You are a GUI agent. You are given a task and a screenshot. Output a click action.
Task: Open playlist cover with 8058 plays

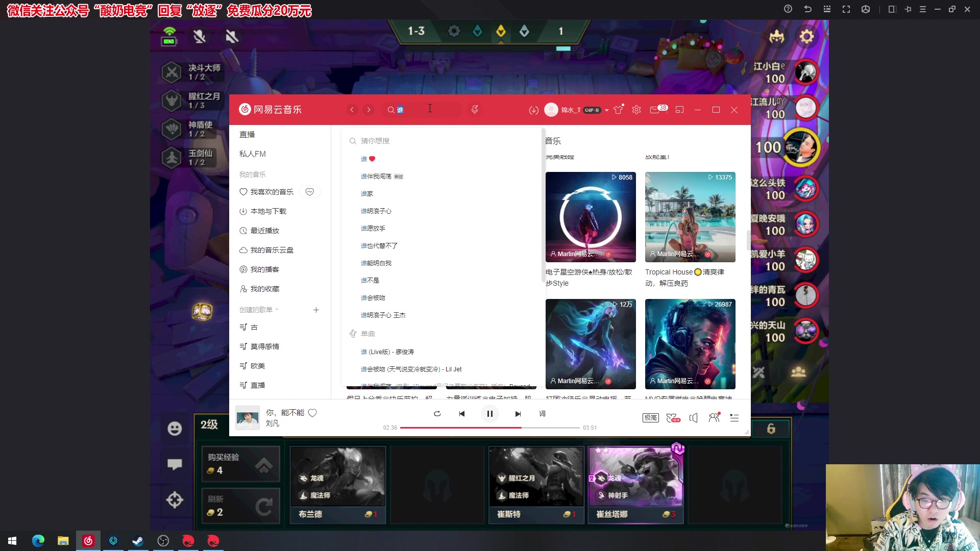[x=591, y=217]
